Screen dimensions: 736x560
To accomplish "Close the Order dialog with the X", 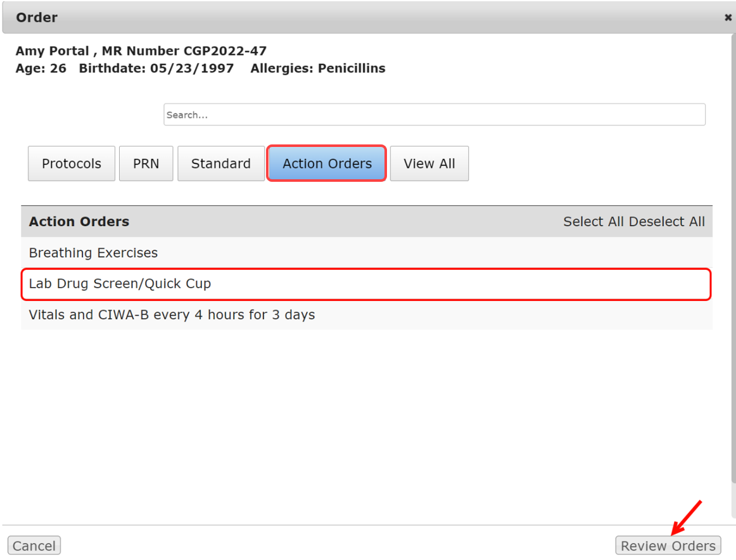I will point(728,17).
